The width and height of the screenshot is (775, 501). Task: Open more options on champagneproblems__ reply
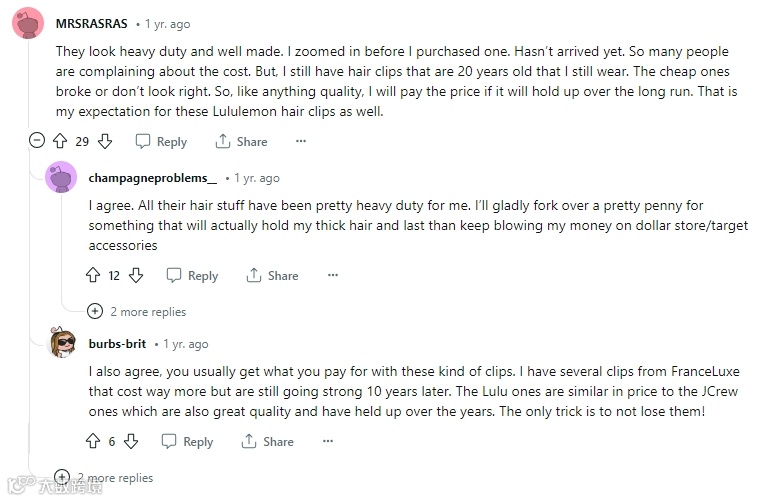(x=333, y=275)
